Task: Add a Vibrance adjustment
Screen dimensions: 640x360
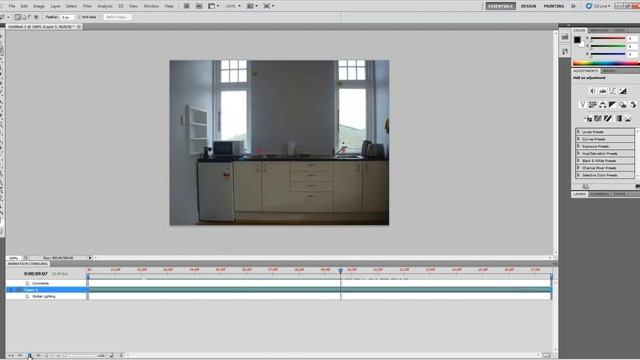Action: [582, 105]
